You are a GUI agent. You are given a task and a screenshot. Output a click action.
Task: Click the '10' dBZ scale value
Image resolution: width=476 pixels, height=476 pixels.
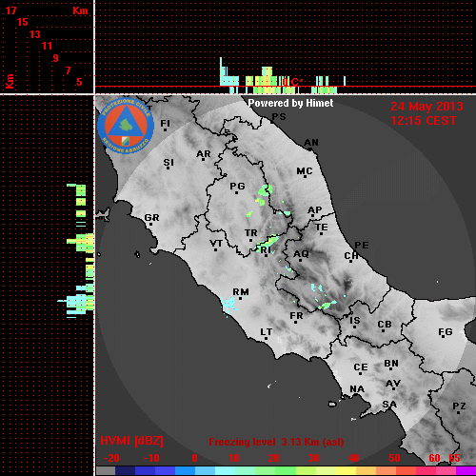coord(234,458)
